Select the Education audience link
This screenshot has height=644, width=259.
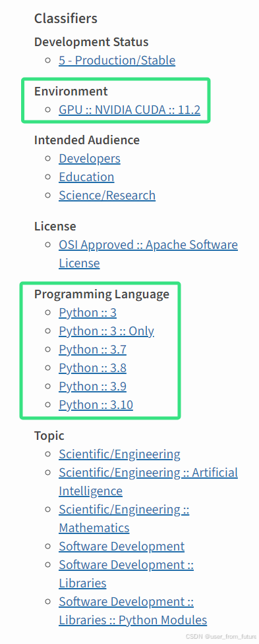(86, 177)
